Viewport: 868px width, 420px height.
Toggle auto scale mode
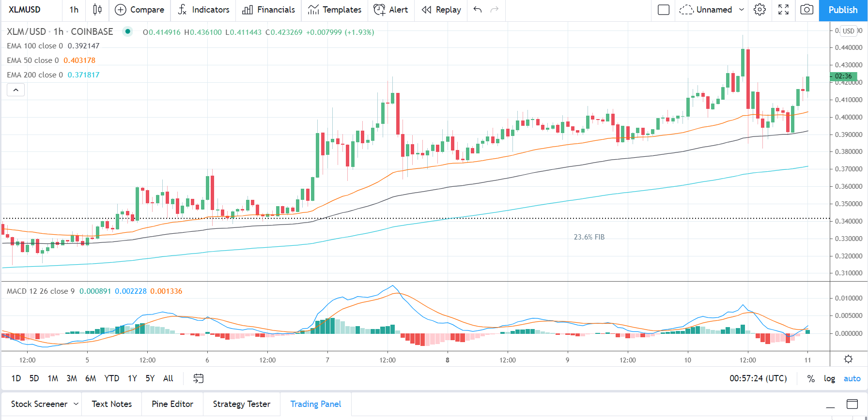point(852,379)
